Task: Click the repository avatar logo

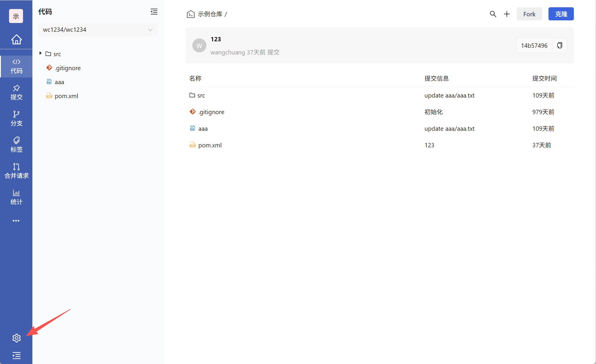Action: tap(16, 16)
